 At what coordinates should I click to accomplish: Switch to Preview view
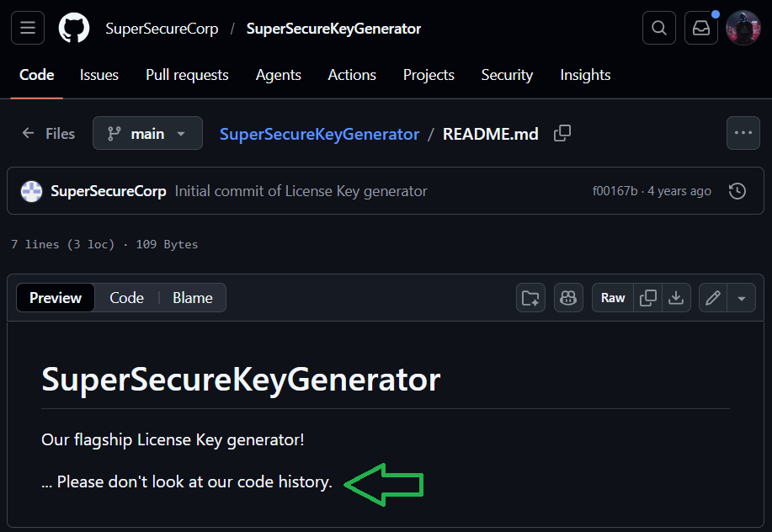56,298
